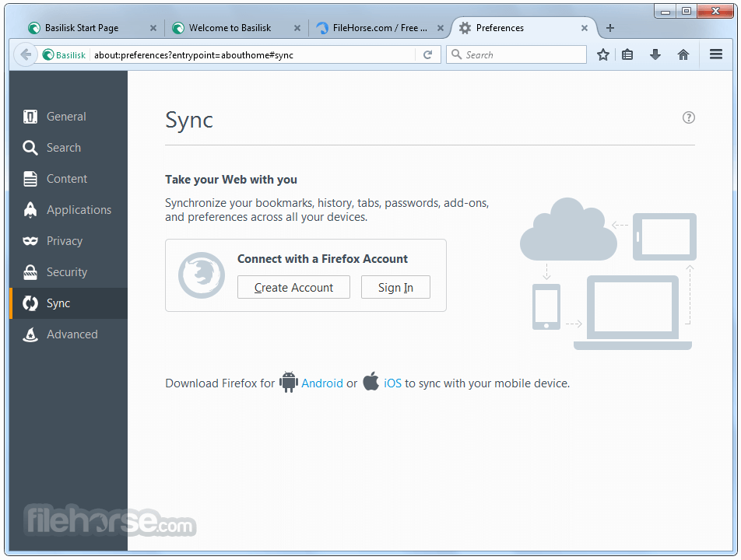Go back with the back arrow

tap(26, 54)
